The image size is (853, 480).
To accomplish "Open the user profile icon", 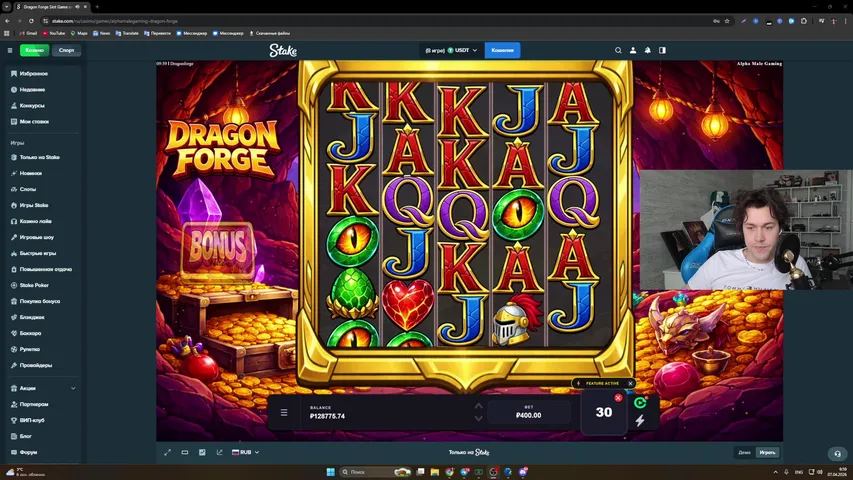I will point(633,50).
